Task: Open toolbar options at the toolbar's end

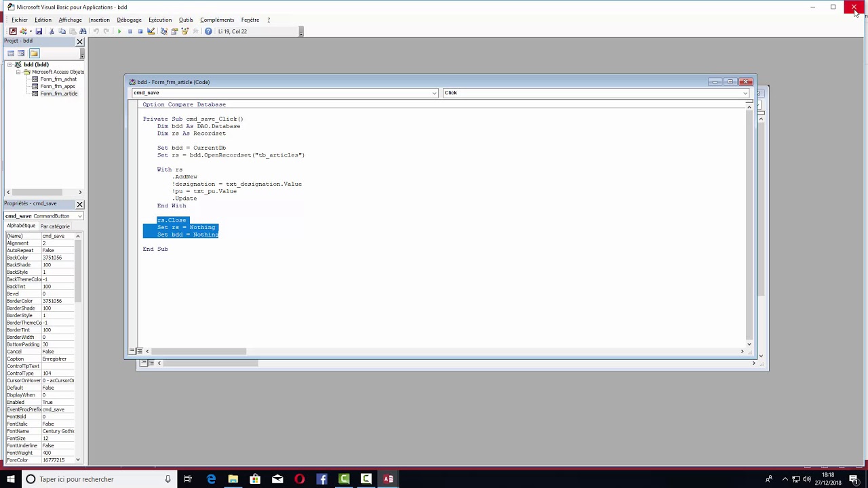Action: pyautogui.click(x=300, y=31)
